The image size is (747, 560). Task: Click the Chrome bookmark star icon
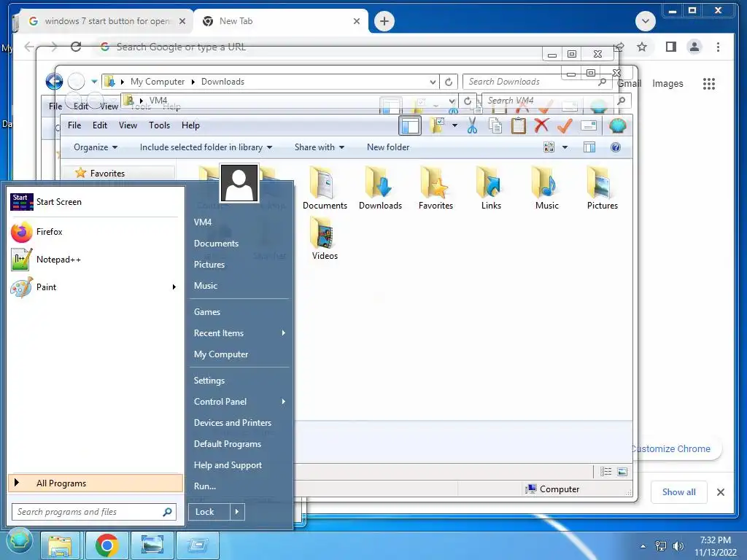(x=642, y=47)
